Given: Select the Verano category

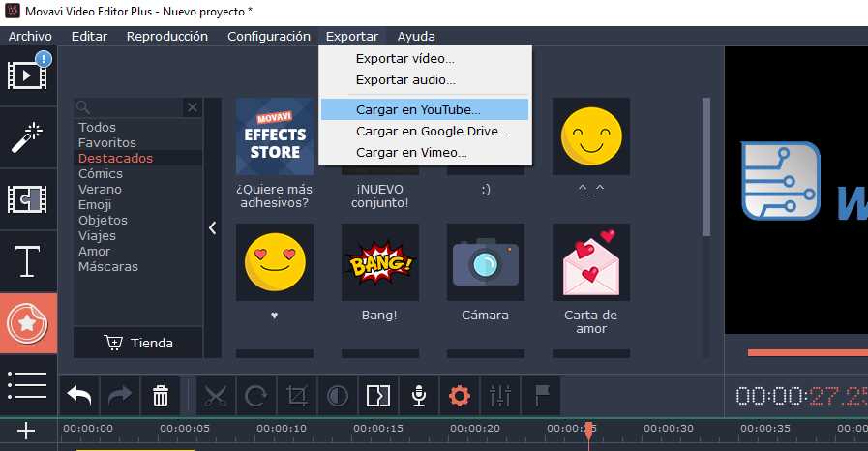Looking at the screenshot, I should tap(100, 190).
